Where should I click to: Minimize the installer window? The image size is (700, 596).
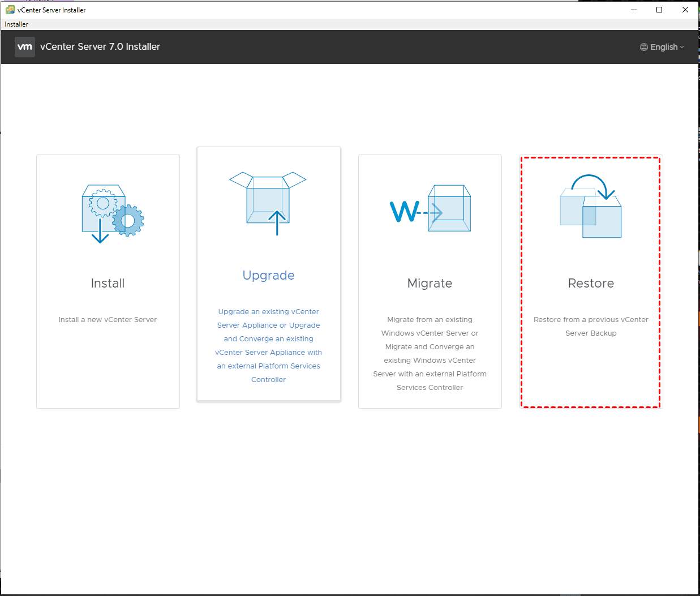634,10
